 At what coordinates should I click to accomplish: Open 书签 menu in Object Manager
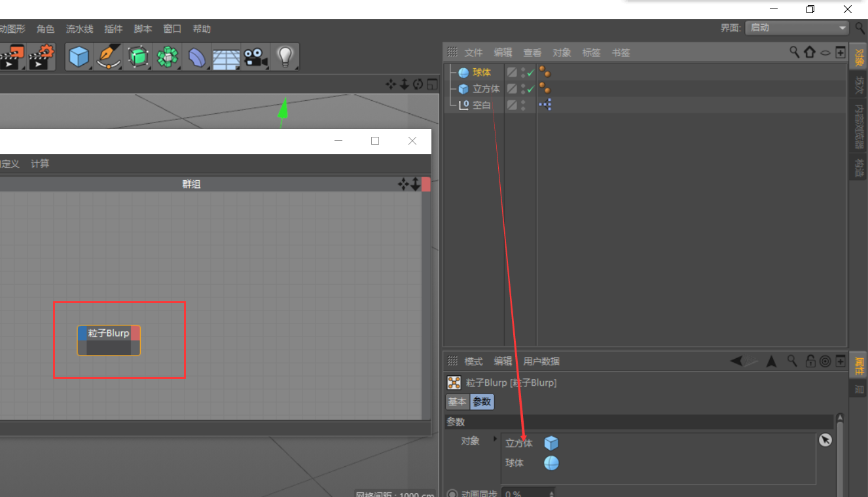621,52
